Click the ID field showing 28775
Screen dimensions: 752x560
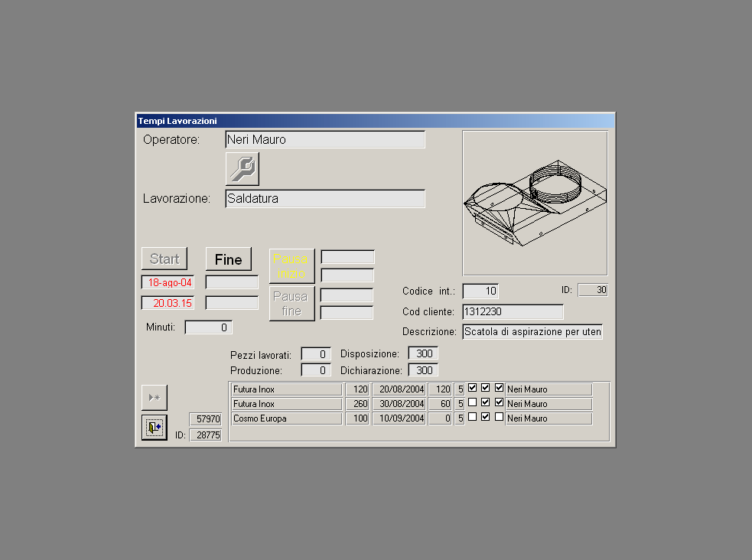pos(205,435)
